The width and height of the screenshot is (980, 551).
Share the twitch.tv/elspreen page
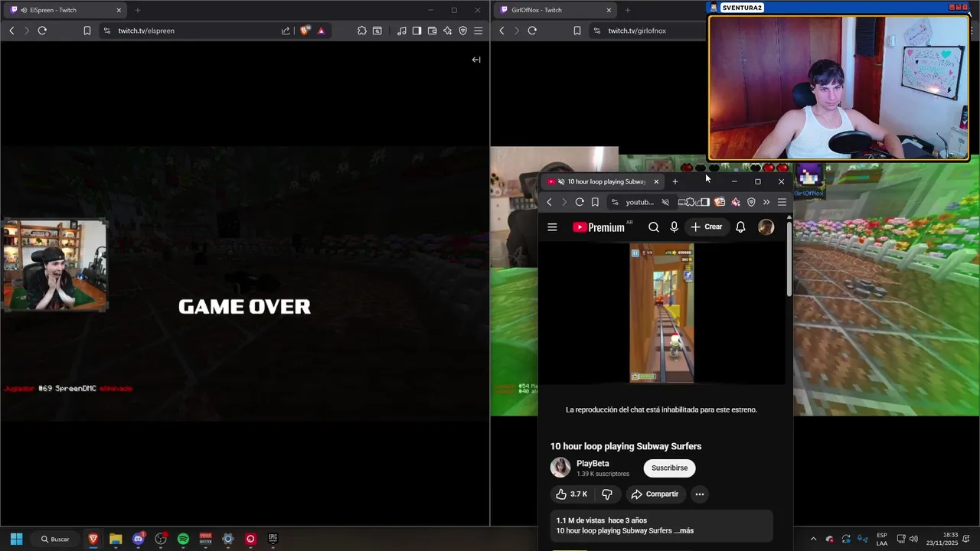[x=286, y=31]
